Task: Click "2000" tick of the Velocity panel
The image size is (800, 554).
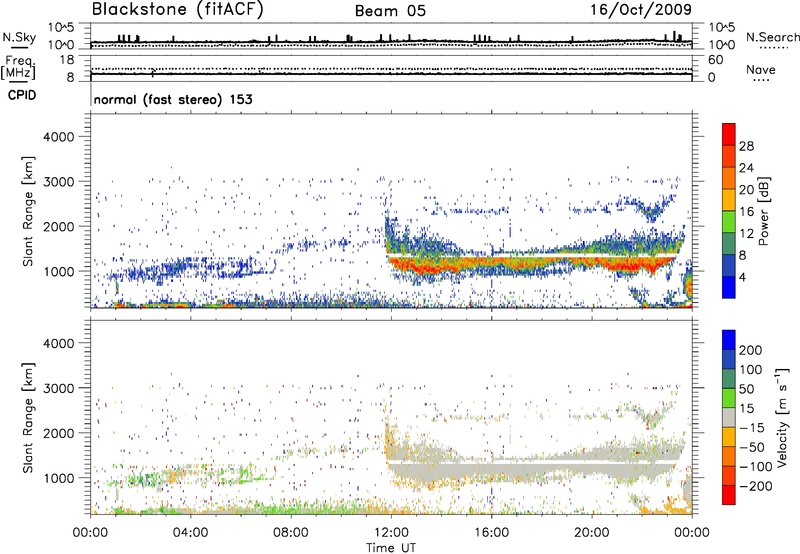Action: [59, 434]
